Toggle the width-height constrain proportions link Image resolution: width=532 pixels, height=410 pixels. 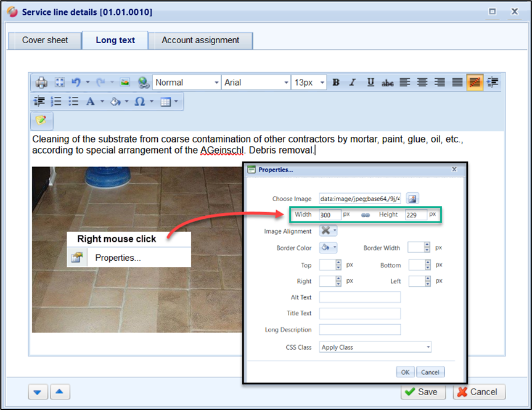click(x=365, y=215)
